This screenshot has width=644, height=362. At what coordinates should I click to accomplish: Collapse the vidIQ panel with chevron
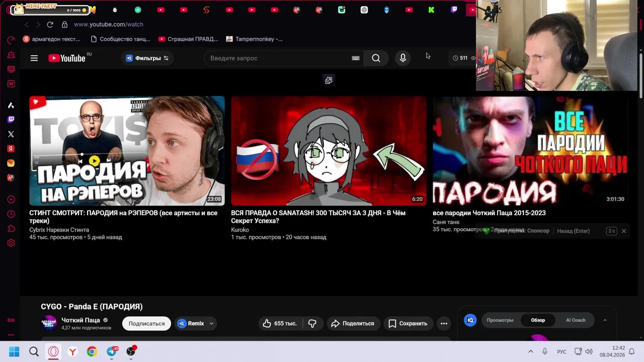click(x=605, y=320)
